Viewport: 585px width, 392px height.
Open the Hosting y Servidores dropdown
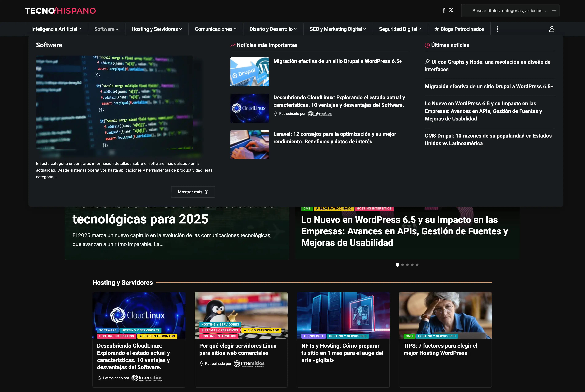[x=156, y=29]
